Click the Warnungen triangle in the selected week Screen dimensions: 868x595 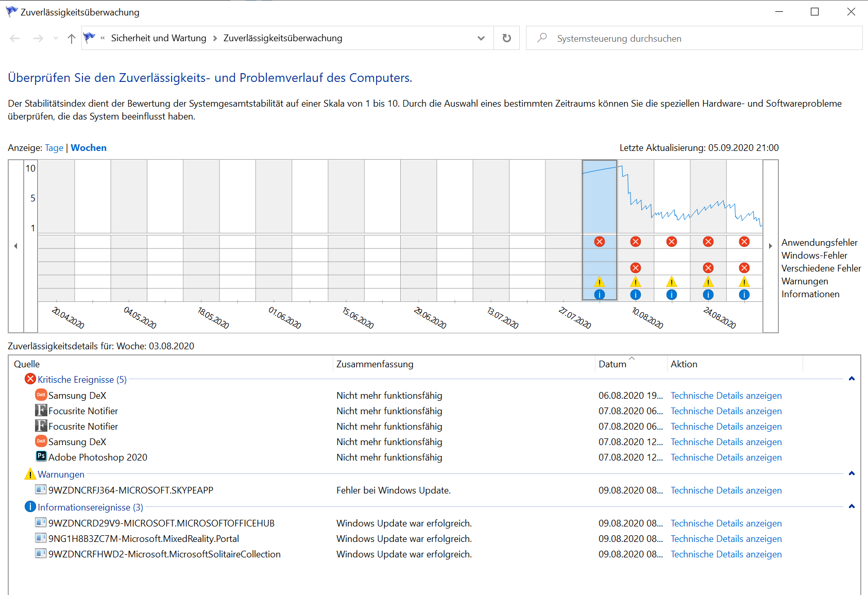600,282
